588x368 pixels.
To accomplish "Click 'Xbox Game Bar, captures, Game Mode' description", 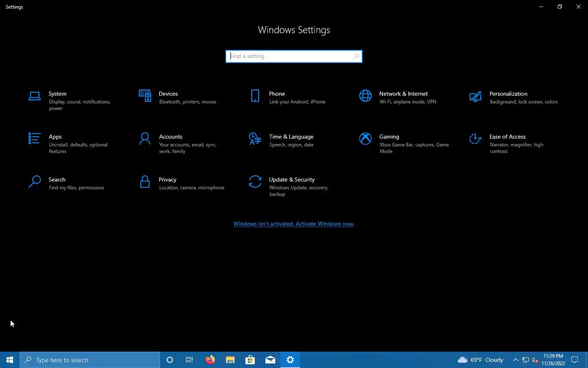I will coord(414,148).
